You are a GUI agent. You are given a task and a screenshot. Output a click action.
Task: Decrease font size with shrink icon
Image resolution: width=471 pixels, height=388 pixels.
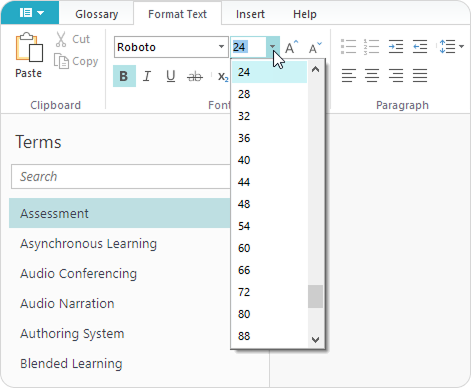click(315, 47)
